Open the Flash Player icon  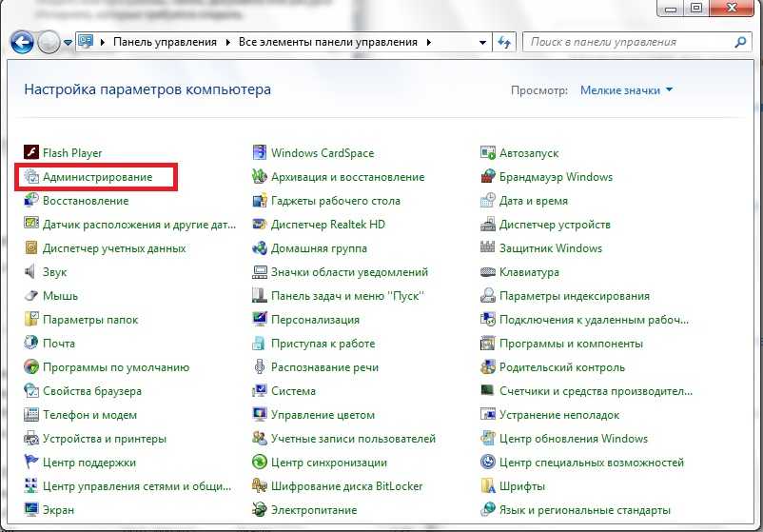[x=31, y=152]
